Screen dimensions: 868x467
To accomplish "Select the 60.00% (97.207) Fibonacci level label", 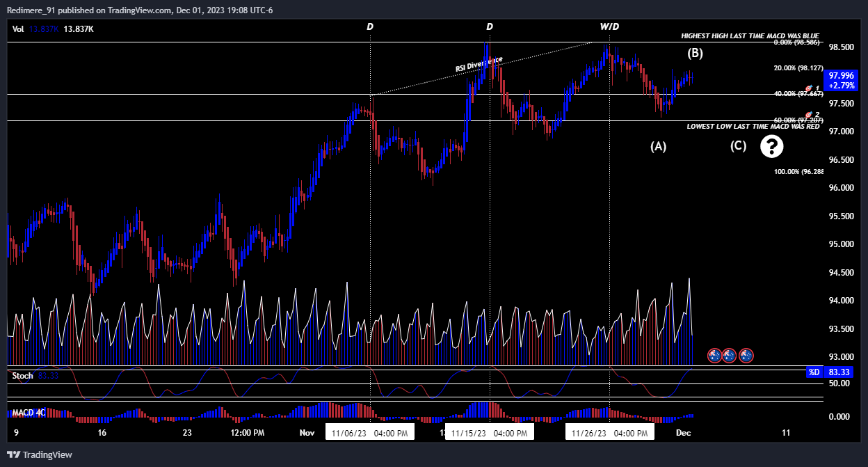I will tap(798, 120).
